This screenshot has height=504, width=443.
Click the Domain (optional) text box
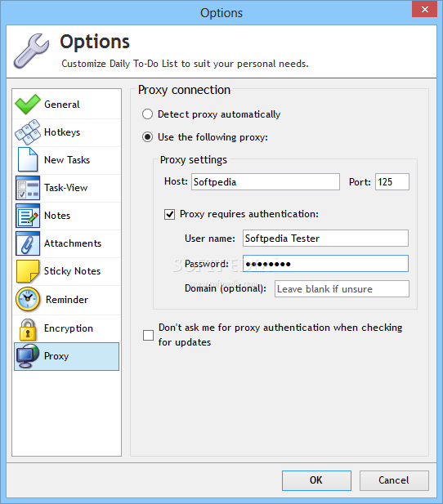pos(342,288)
